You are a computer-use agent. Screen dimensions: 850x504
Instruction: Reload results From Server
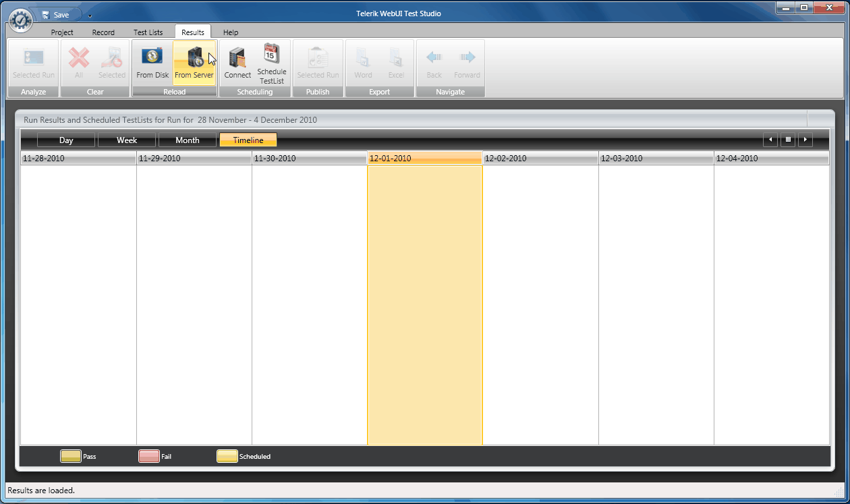(x=194, y=63)
